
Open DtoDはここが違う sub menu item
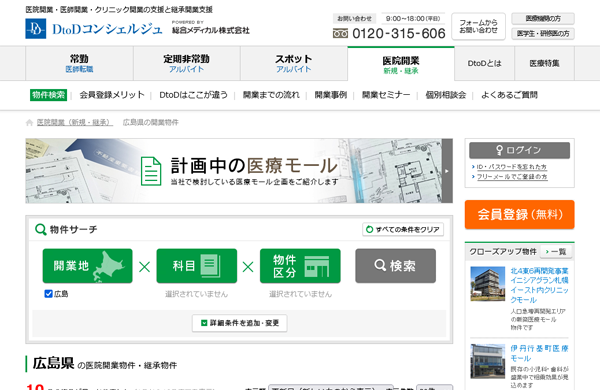click(x=194, y=95)
